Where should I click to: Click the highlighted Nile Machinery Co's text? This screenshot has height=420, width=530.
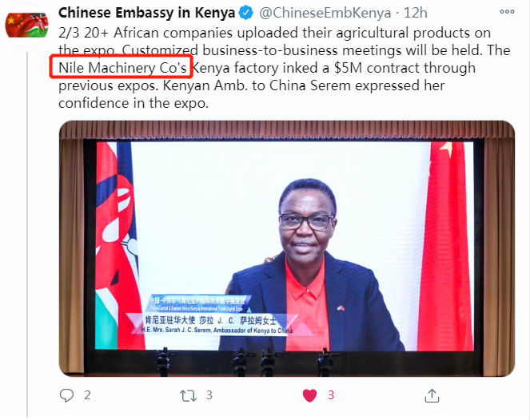point(122,68)
